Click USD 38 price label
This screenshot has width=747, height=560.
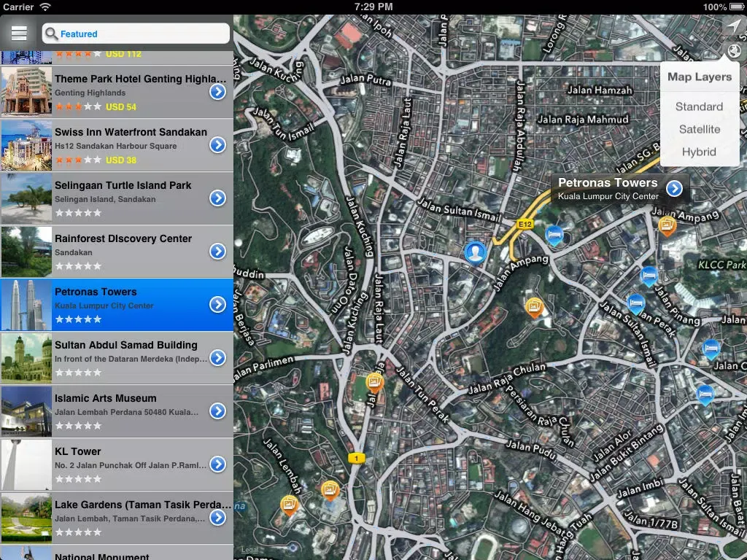pyautogui.click(x=121, y=160)
